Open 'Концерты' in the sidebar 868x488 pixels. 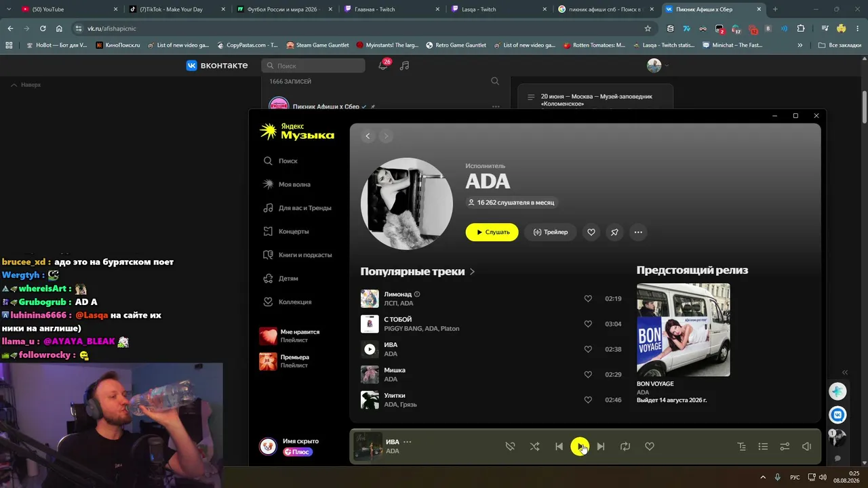pyautogui.click(x=286, y=231)
